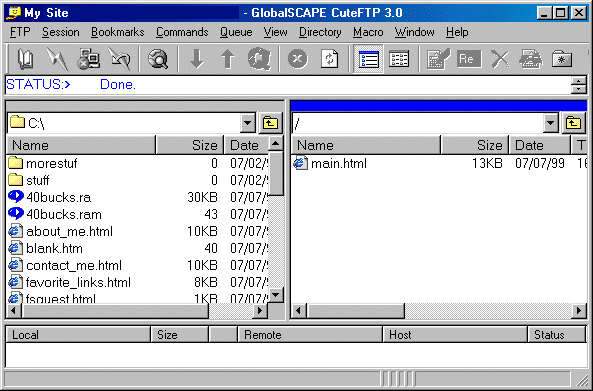The height and width of the screenshot is (391, 593).
Task: Click the local pane horizontal scroll right arrow
Action: (260, 311)
